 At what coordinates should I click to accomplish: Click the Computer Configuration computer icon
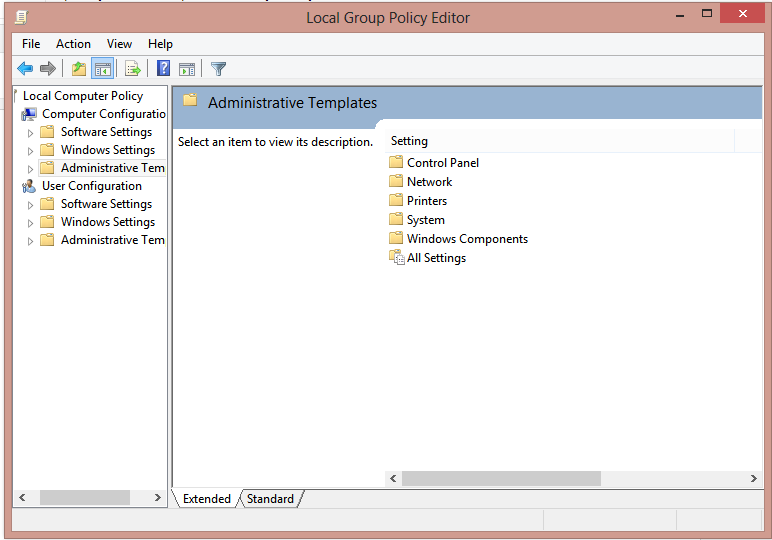coord(29,114)
